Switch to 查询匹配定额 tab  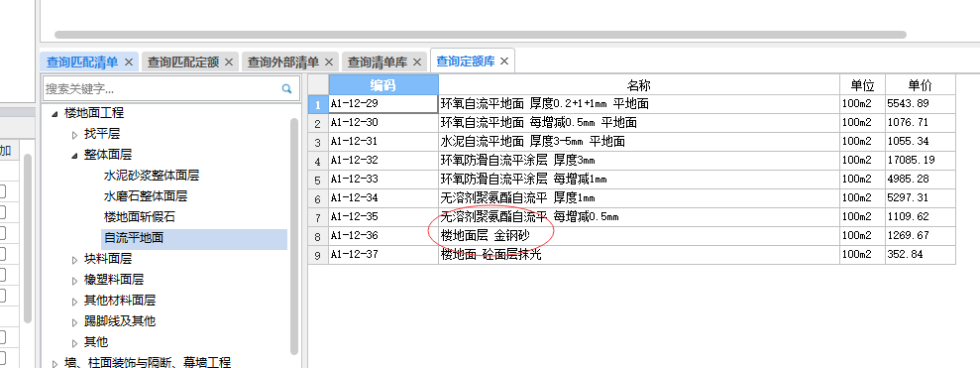[182, 61]
